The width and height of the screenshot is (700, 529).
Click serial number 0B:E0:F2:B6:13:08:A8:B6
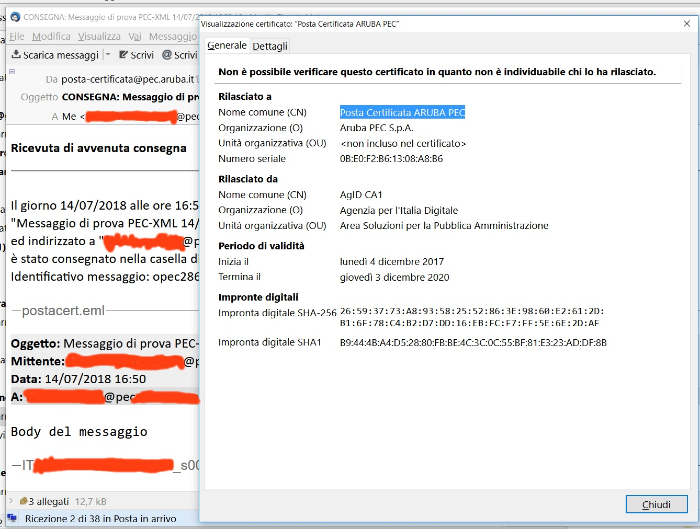[391, 158]
